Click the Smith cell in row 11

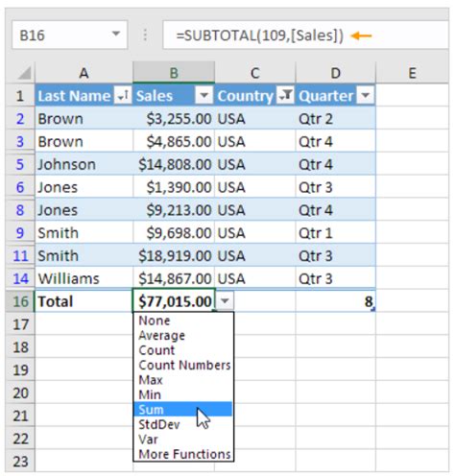pos(84,255)
